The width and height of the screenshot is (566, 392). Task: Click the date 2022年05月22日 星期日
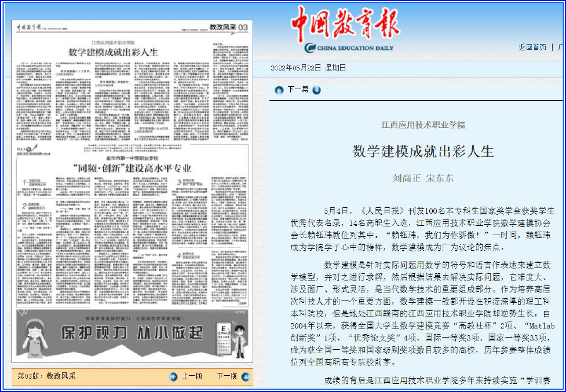308,68
